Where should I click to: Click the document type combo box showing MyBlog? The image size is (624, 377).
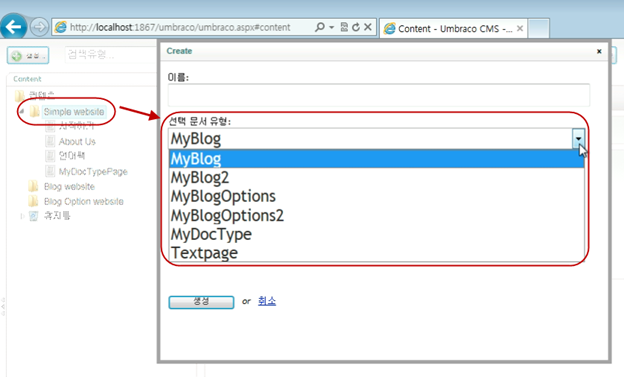pos(376,139)
